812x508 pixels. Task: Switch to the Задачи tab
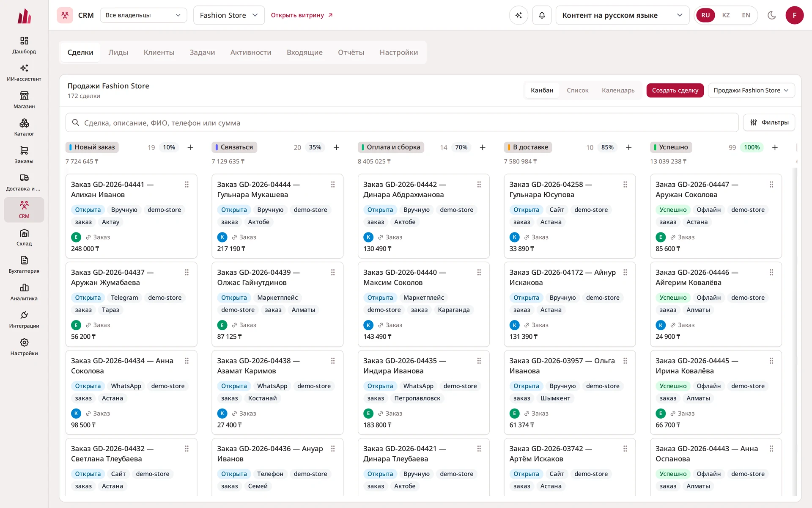pos(202,52)
